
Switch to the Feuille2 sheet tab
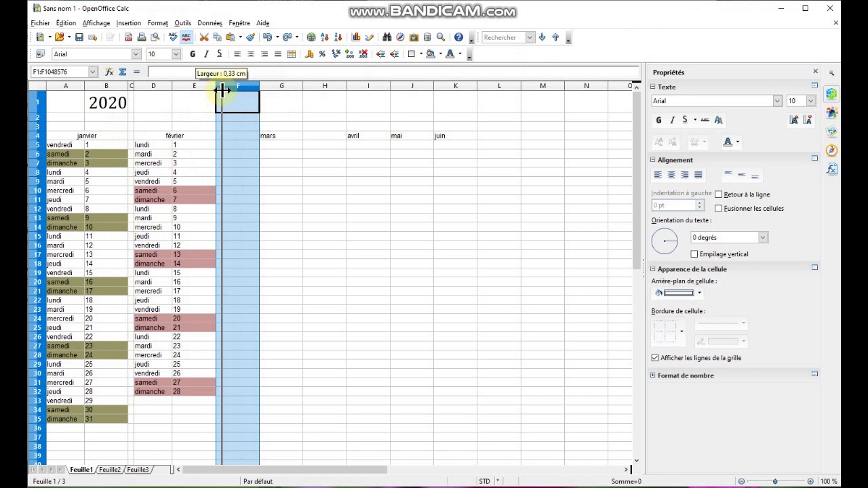pyautogui.click(x=110, y=470)
